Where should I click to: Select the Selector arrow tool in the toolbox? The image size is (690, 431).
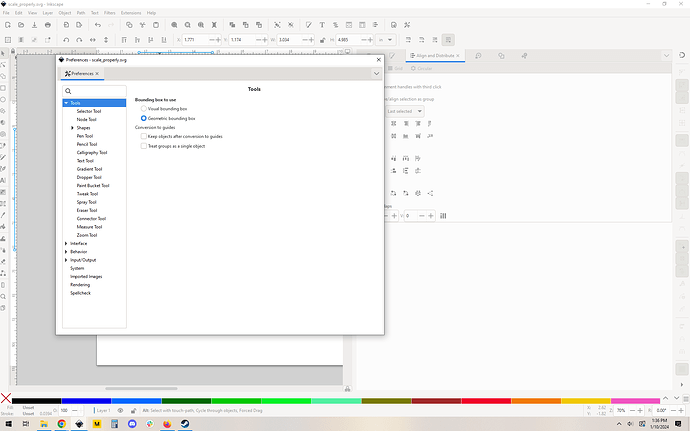(x=3, y=54)
